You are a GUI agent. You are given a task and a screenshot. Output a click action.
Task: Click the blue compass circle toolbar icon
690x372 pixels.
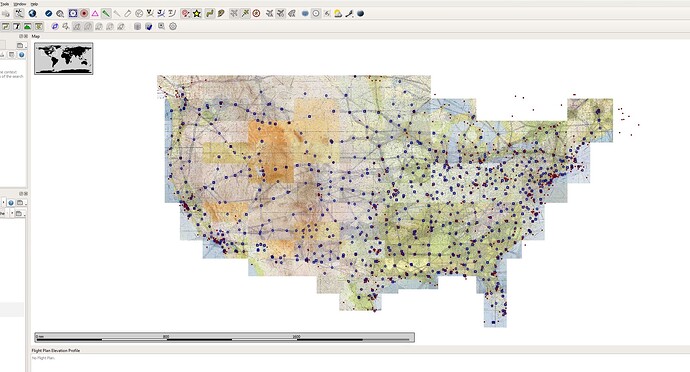click(x=48, y=14)
